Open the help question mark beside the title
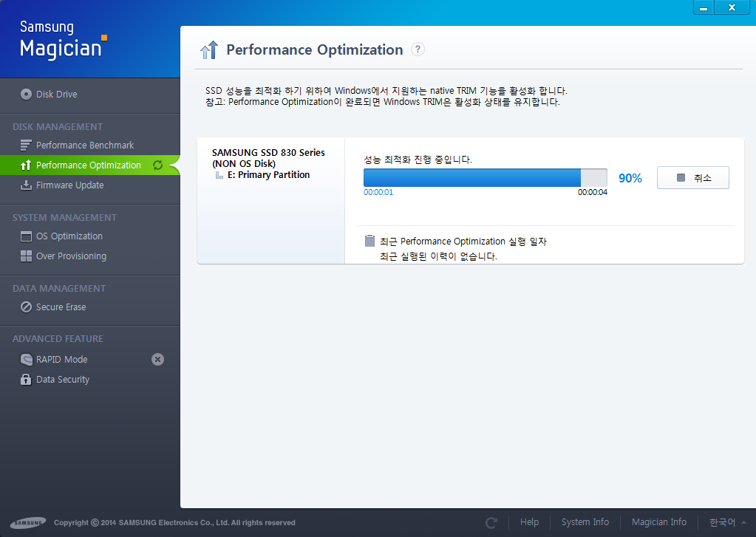 coord(418,49)
